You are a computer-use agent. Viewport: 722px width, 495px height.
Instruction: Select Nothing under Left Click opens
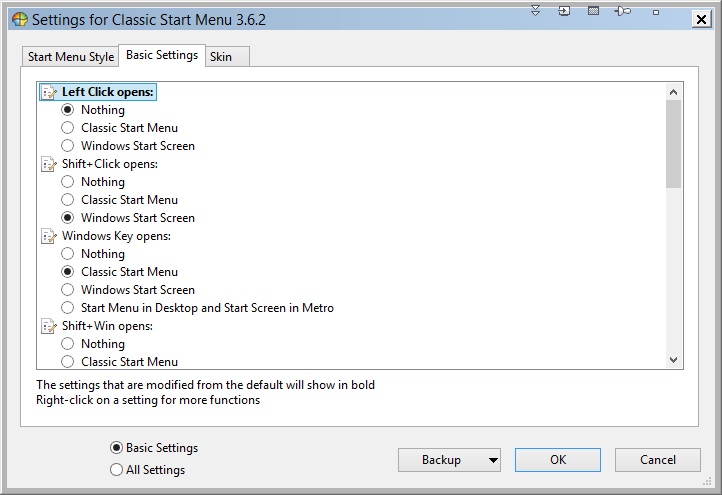[68, 110]
